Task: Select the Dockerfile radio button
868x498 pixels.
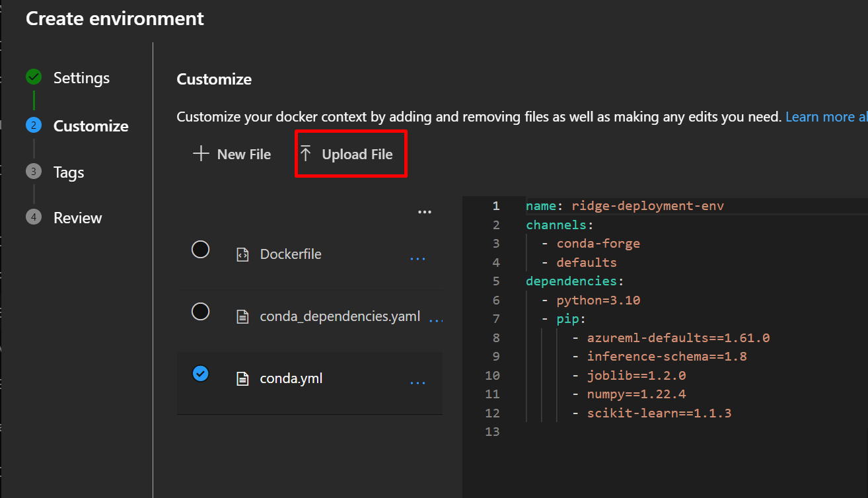Action: [200, 249]
